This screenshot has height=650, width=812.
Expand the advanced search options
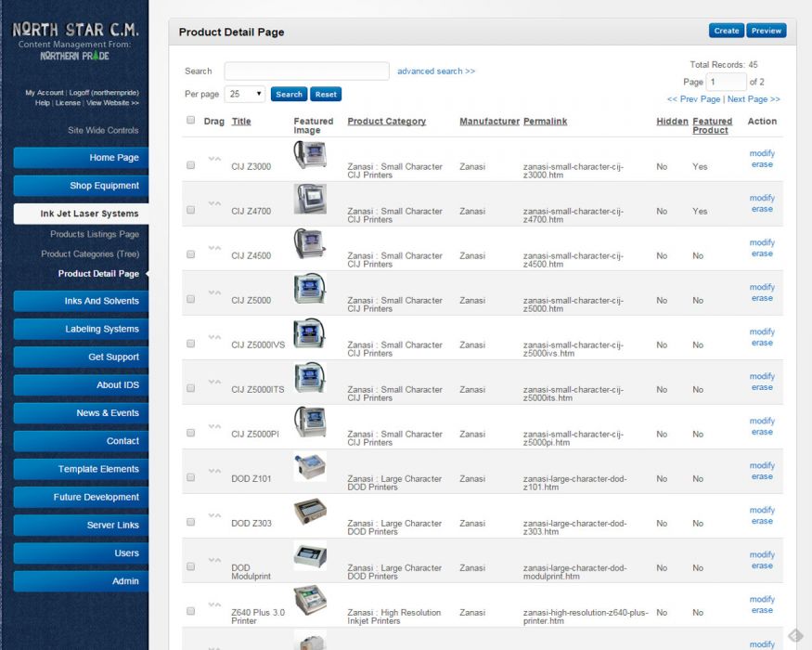pos(436,71)
